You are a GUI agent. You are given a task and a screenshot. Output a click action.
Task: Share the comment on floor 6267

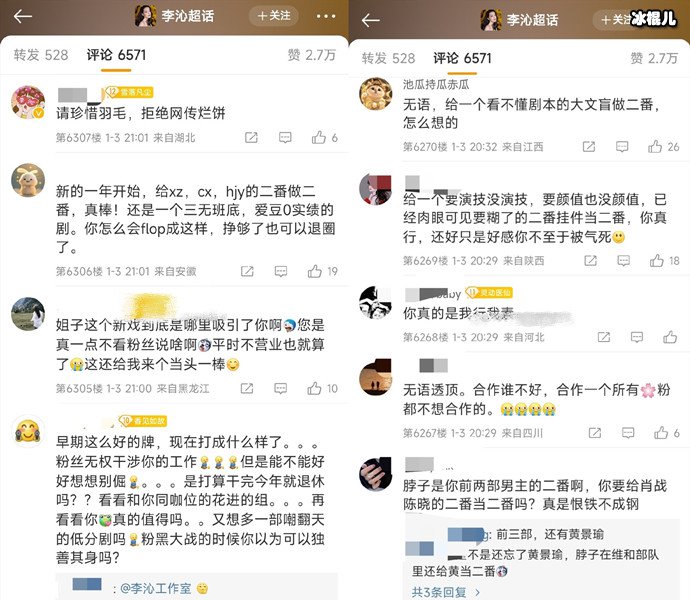[595, 433]
